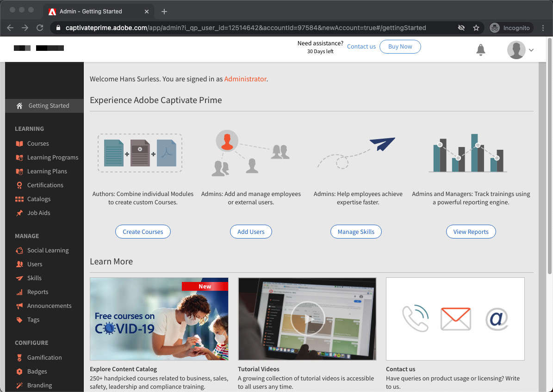Click the Tags icon in sidebar
This screenshot has width=553, height=392.
click(19, 320)
